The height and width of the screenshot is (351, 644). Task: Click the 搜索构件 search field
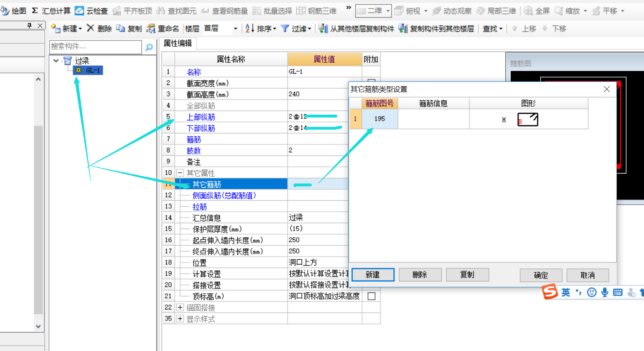point(95,47)
